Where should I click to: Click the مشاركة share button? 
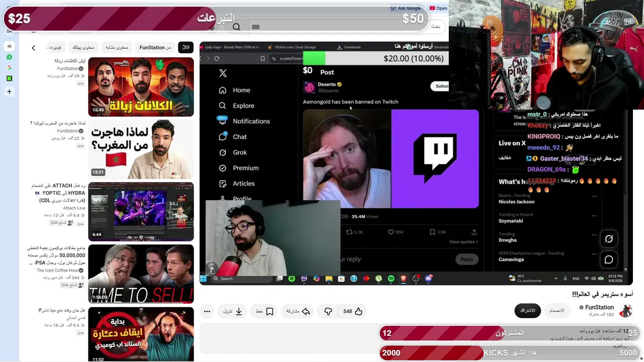point(298,311)
